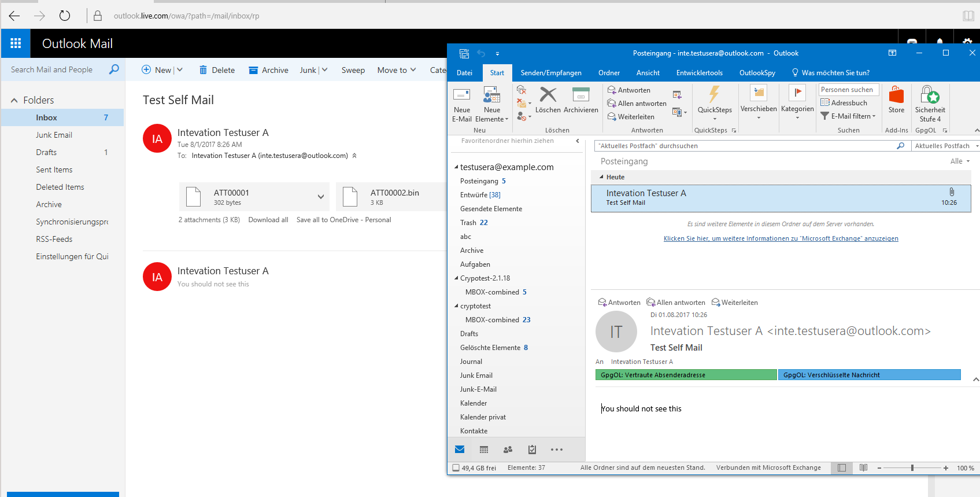Screen dimensions: 980x497
Task: Collapse the testusera@example.com account tree
Action: click(x=456, y=167)
